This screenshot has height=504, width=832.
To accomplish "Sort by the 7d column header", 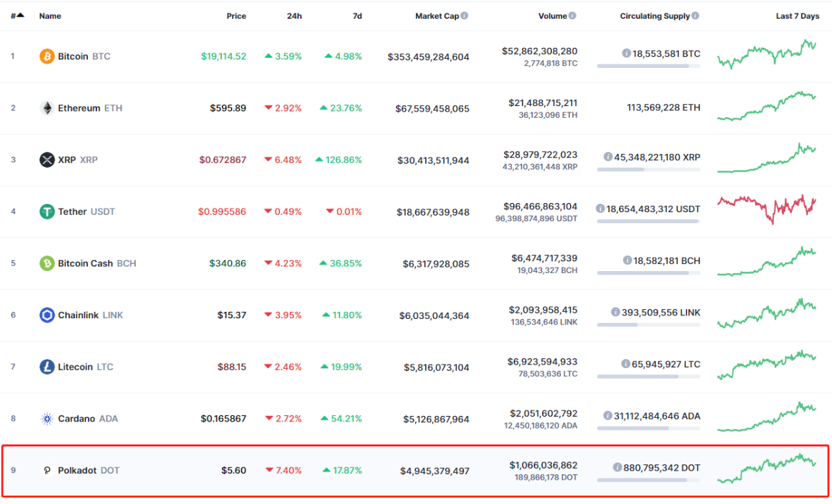I will [x=357, y=16].
